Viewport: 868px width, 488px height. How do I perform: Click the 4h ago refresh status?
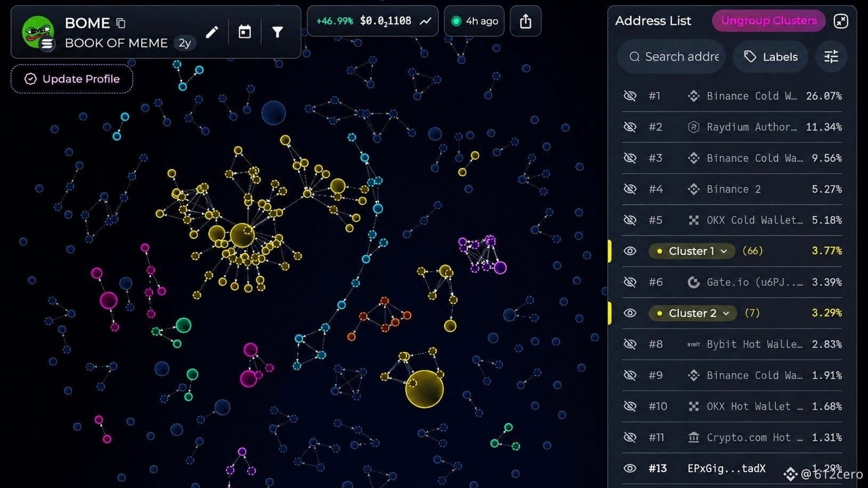(474, 21)
